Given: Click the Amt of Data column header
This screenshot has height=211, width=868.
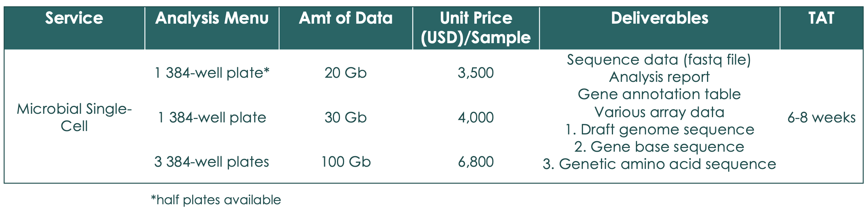Looking at the screenshot, I should point(346,18).
